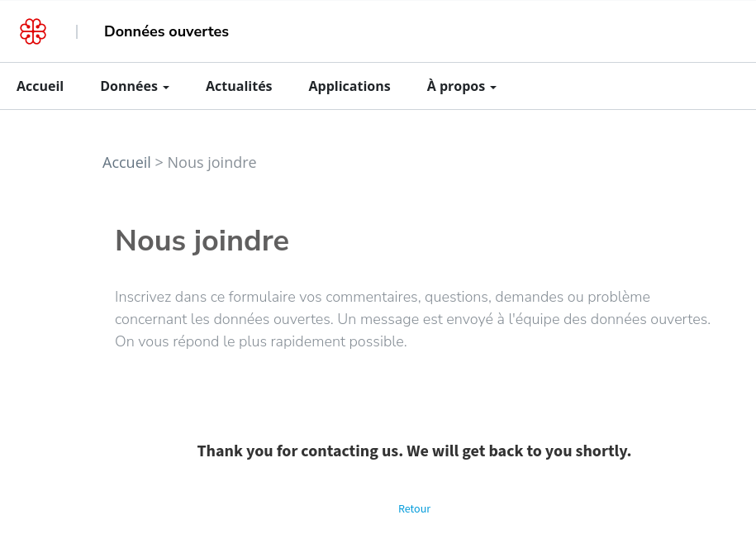Click the À propos caret arrow
756x558 pixels.
(492, 88)
